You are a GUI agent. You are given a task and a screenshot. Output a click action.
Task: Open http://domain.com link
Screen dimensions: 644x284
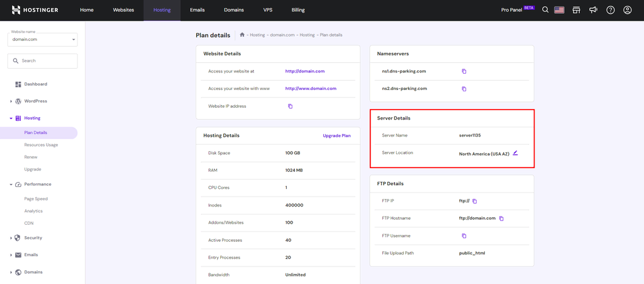pyautogui.click(x=305, y=71)
